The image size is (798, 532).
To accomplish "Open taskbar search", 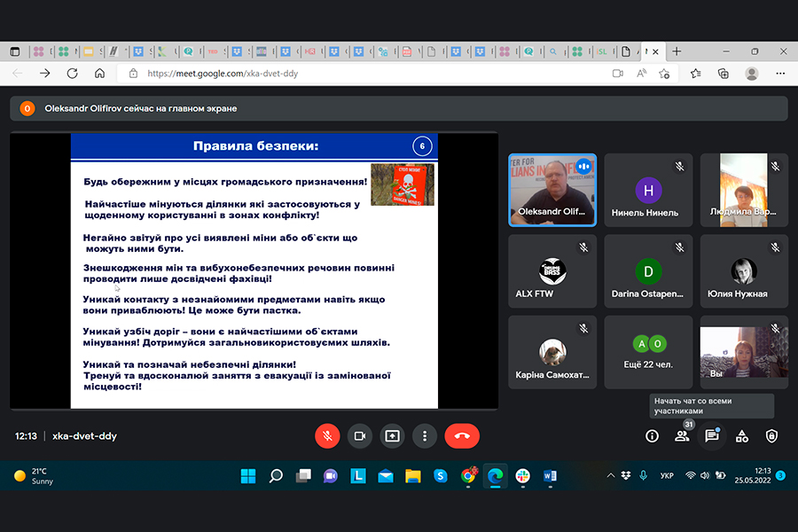I will [x=276, y=476].
